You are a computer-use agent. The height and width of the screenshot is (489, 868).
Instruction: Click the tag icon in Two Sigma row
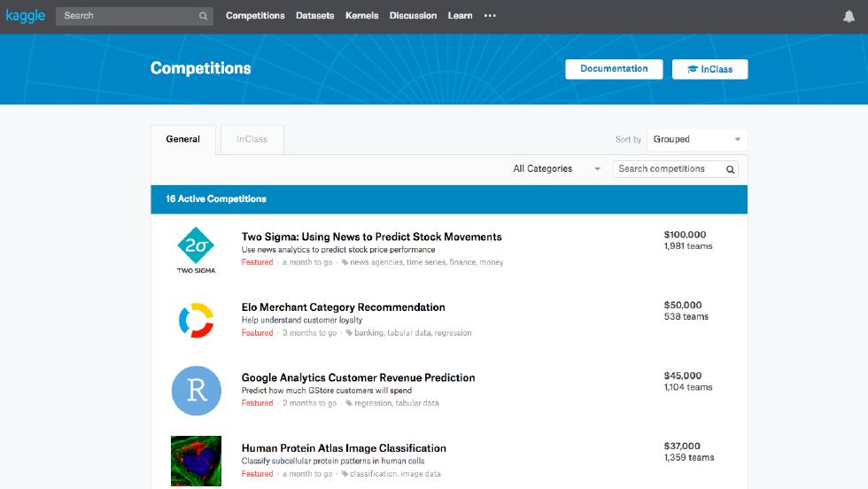click(345, 262)
